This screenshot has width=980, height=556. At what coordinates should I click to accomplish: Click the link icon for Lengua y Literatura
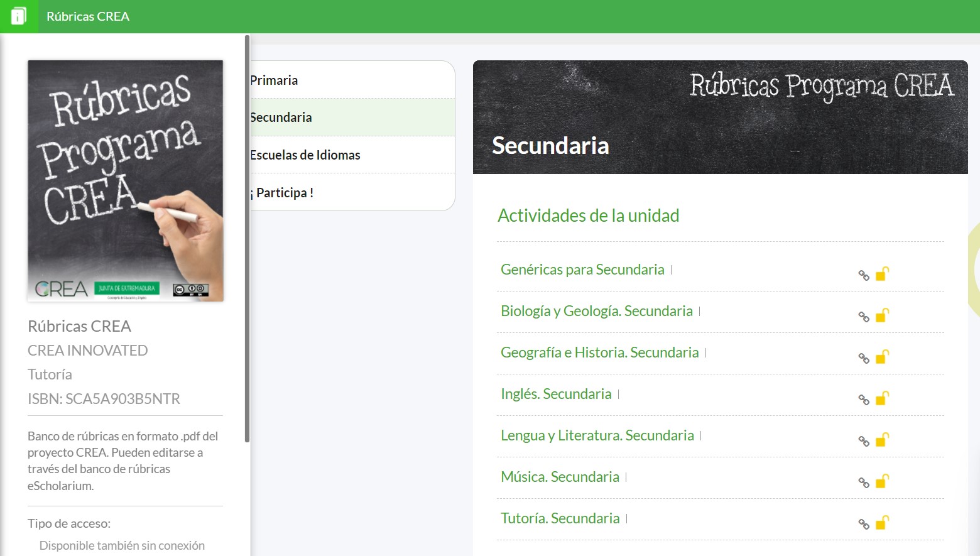pyautogui.click(x=864, y=441)
